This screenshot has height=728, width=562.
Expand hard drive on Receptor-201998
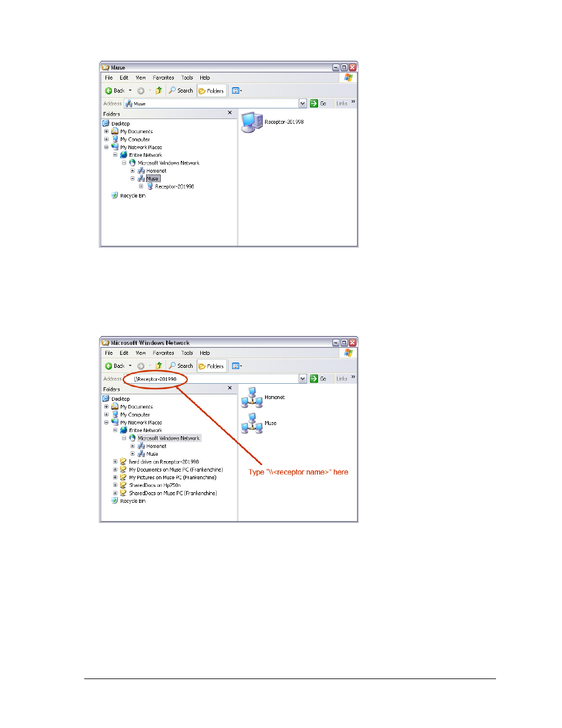coord(115,462)
